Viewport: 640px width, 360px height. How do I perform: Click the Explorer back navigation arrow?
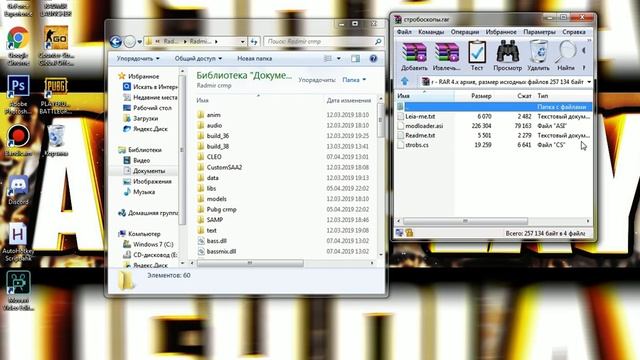coord(116,41)
